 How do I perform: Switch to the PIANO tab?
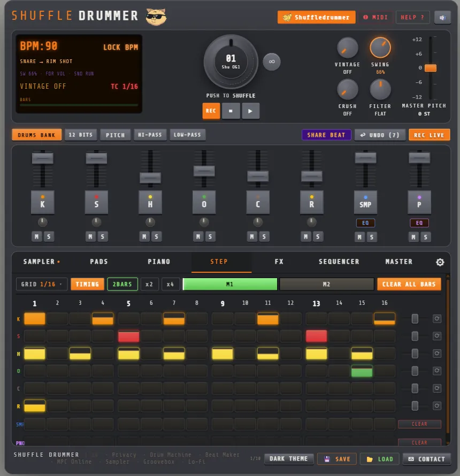(x=159, y=262)
